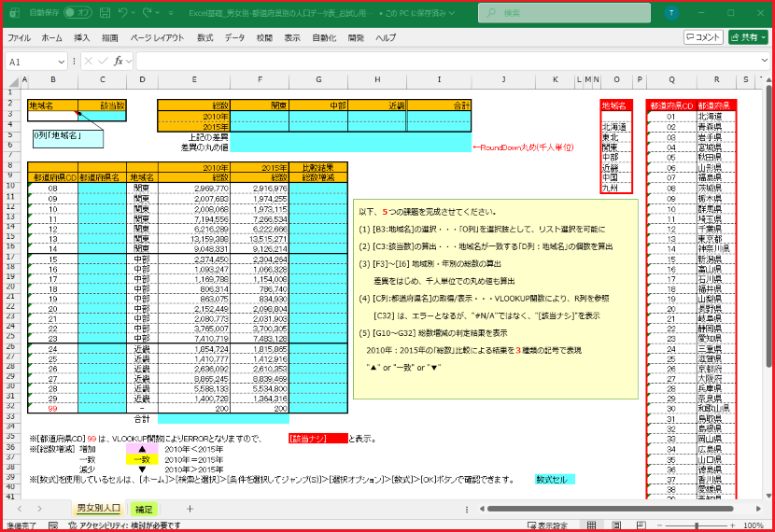775x532 pixels.
Task: Click the Excel app icon in title bar
Action: (x=15, y=13)
